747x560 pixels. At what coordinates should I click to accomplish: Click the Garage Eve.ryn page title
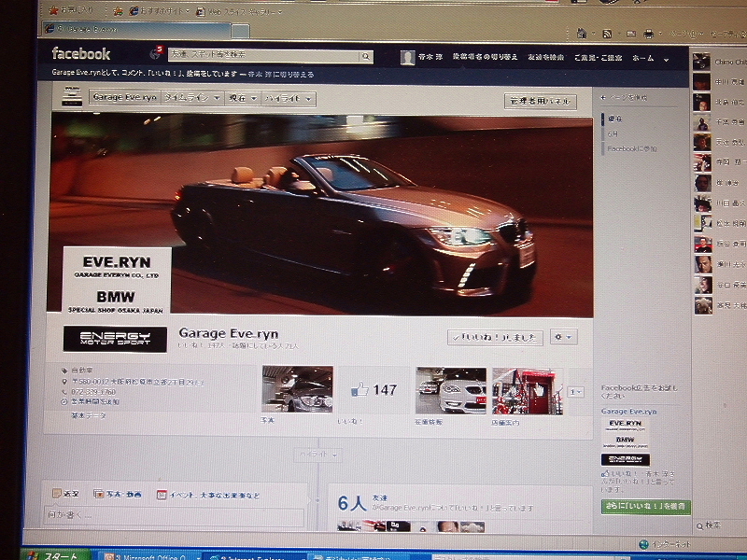[229, 333]
